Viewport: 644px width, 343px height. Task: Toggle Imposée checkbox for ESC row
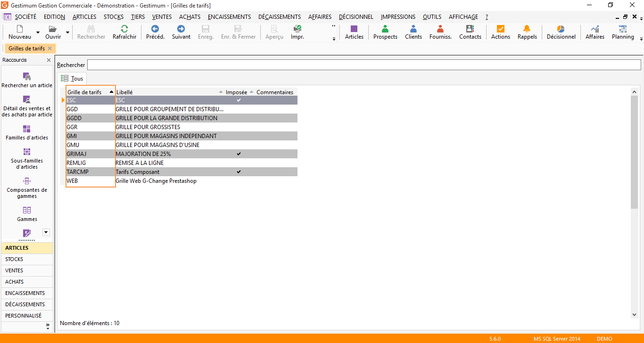click(x=239, y=100)
